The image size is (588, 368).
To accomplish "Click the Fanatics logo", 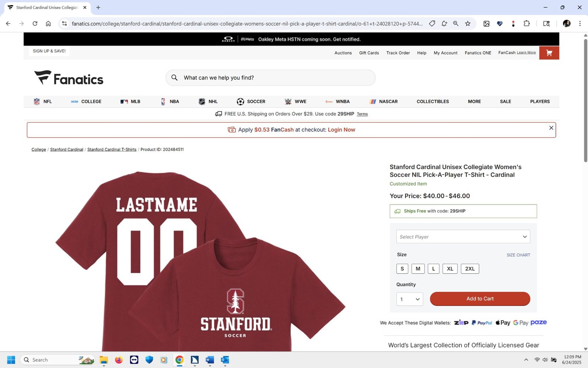I will pyautogui.click(x=69, y=78).
